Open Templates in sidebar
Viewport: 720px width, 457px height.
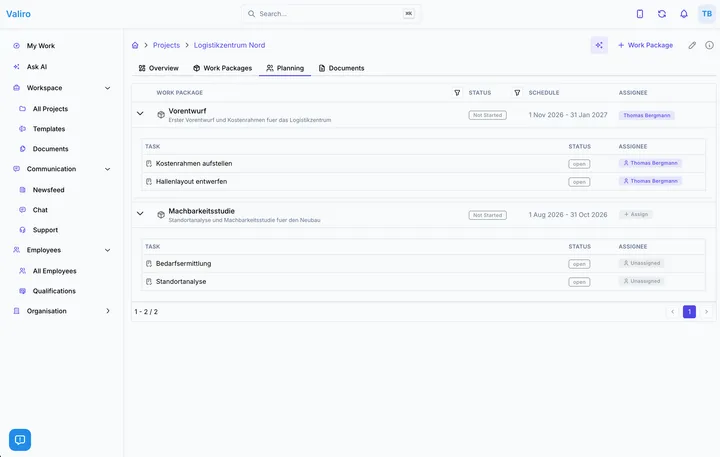click(49, 129)
